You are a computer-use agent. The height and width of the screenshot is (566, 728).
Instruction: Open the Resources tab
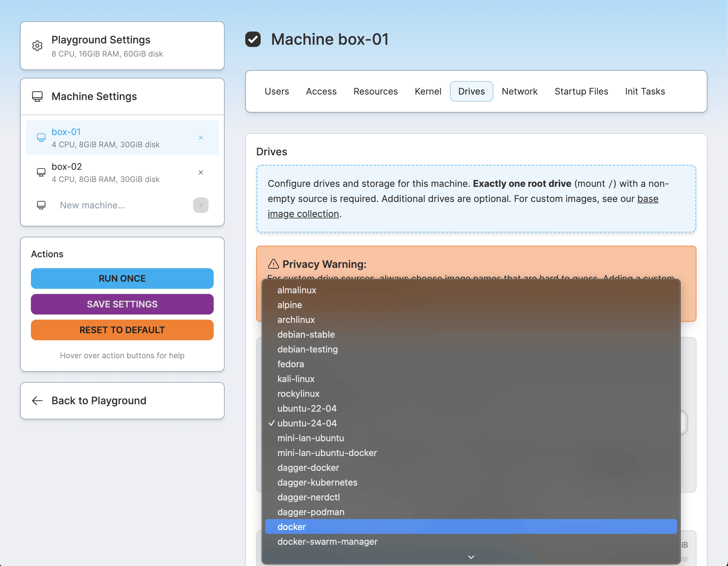tap(375, 91)
